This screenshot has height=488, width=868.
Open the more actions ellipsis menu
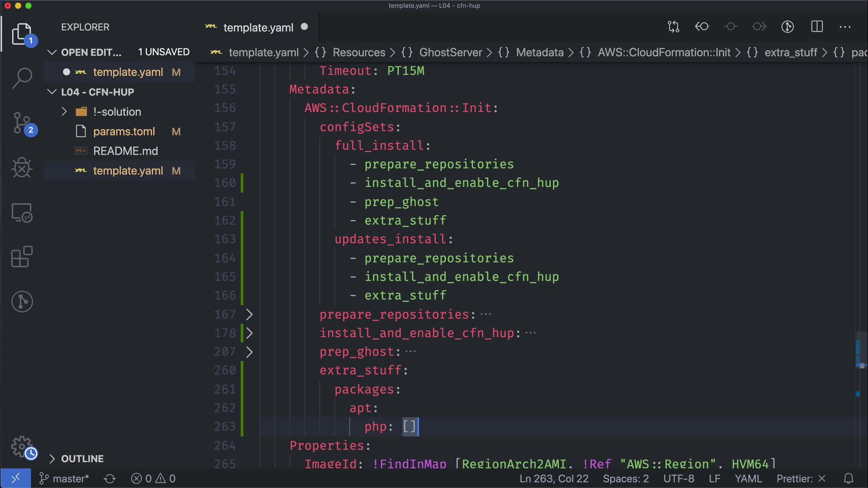(x=845, y=27)
